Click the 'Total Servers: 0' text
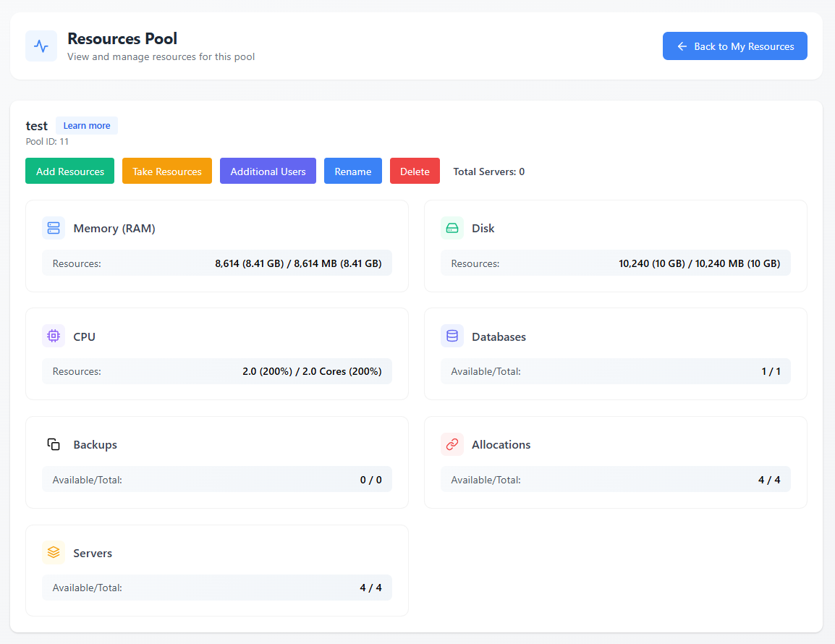 489,171
